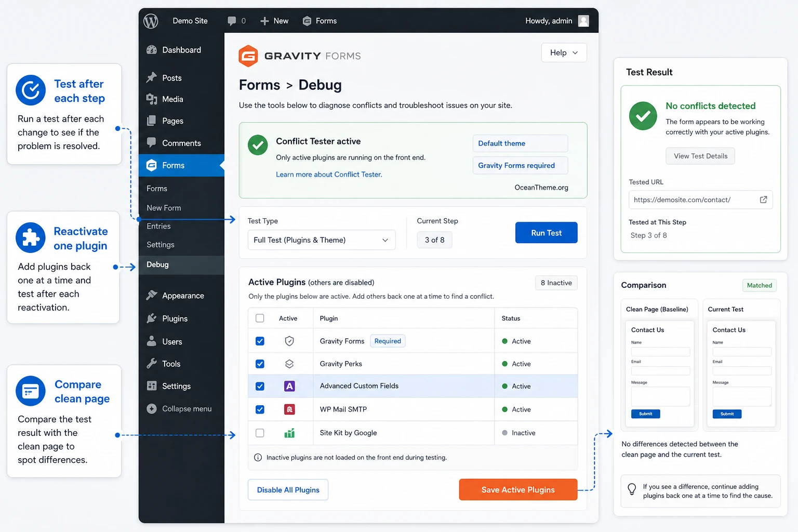Click the WP Mail SMTP red icon
798x532 pixels.
click(289, 409)
